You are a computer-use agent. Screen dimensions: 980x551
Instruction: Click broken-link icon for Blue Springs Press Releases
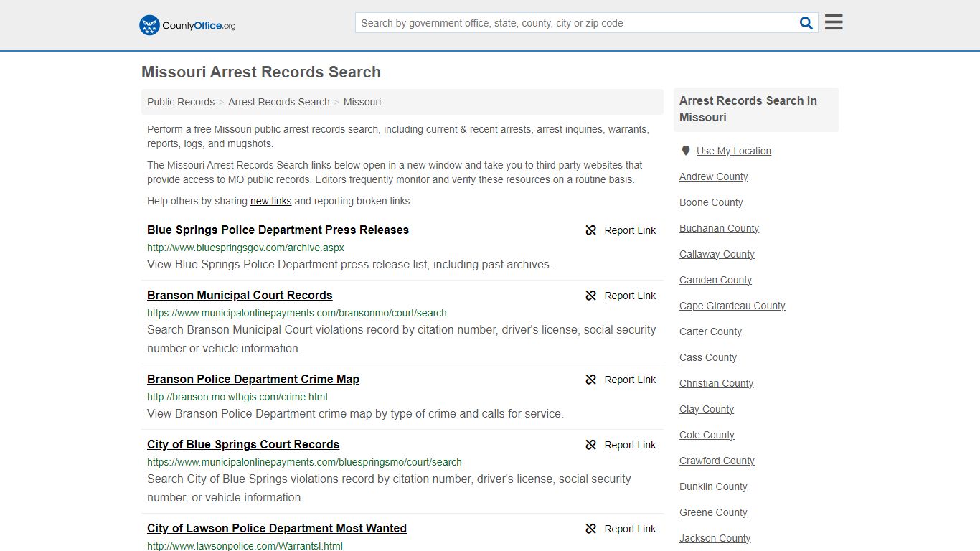click(x=591, y=230)
